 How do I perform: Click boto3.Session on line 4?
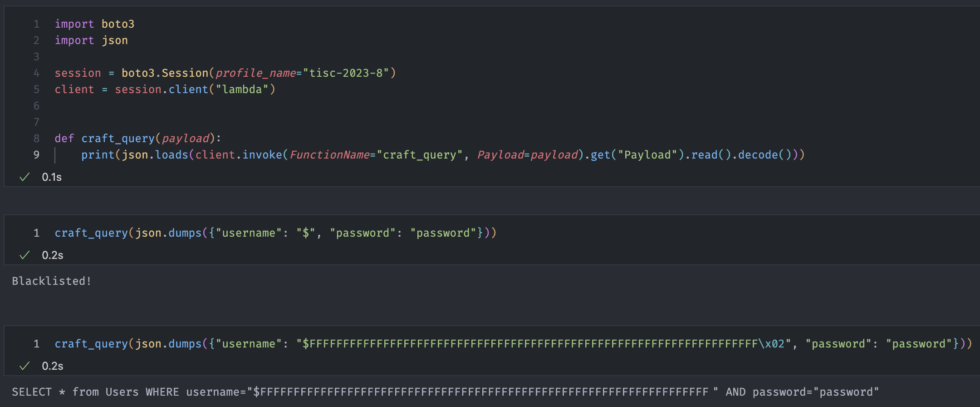tap(165, 73)
